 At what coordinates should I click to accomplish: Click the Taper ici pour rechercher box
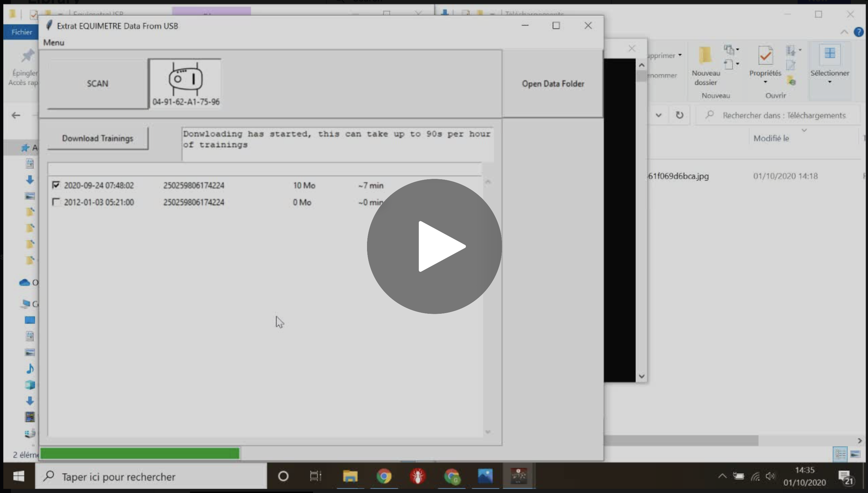151,476
